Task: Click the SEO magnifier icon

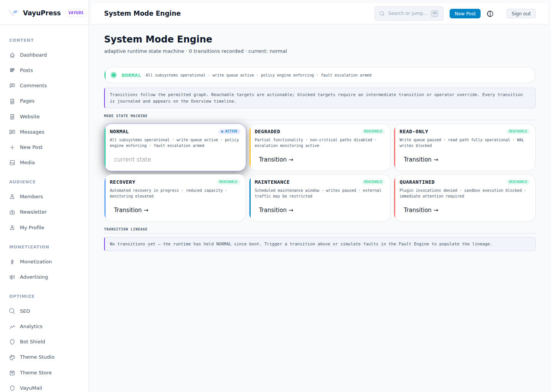Action: pyautogui.click(x=12, y=311)
